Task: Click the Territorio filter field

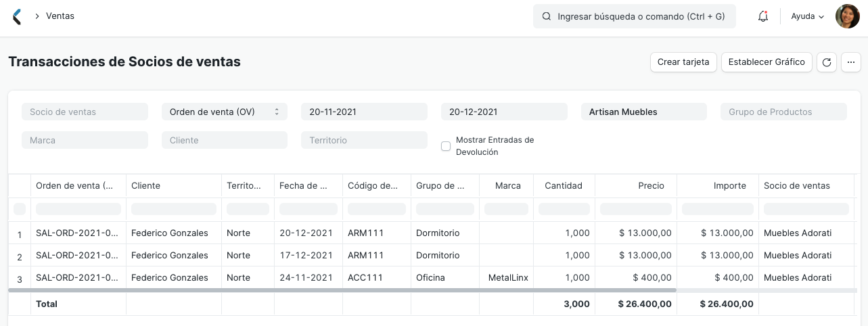Action: [x=364, y=140]
